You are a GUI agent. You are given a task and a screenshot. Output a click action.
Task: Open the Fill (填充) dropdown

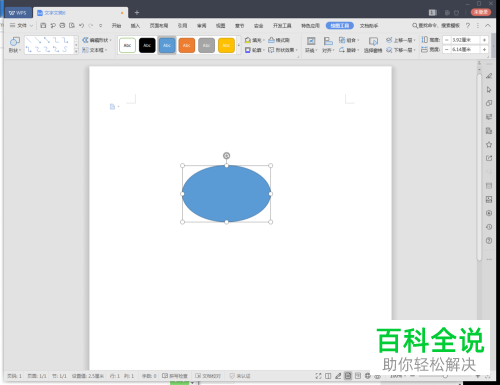click(x=255, y=40)
